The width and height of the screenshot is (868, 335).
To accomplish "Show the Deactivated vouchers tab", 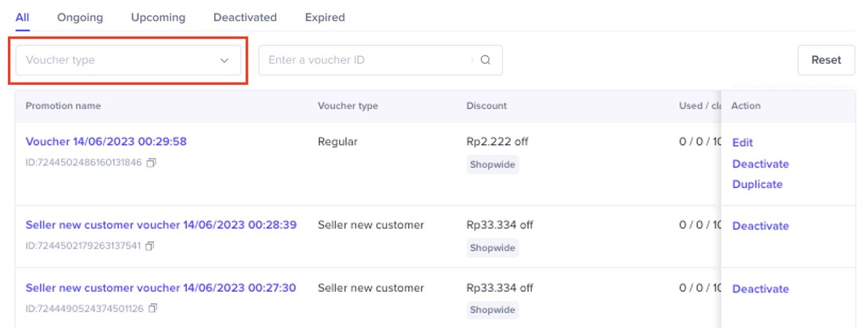I will (x=245, y=17).
